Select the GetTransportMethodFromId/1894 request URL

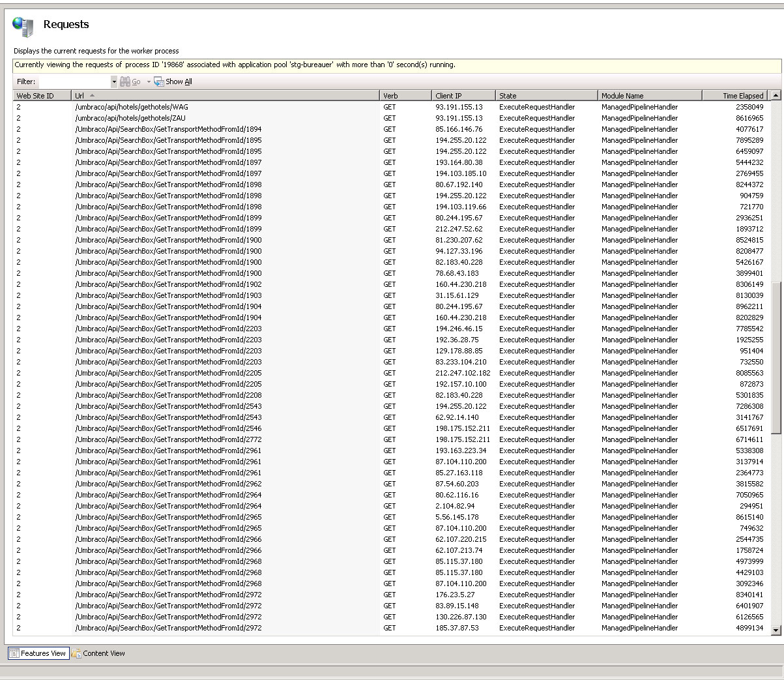click(x=168, y=129)
